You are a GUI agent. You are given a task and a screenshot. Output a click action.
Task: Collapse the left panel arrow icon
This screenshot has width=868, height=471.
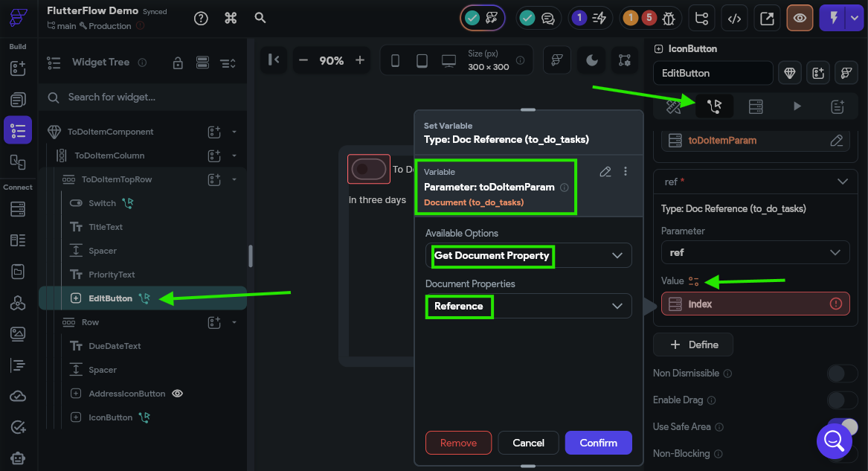(274, 60)
